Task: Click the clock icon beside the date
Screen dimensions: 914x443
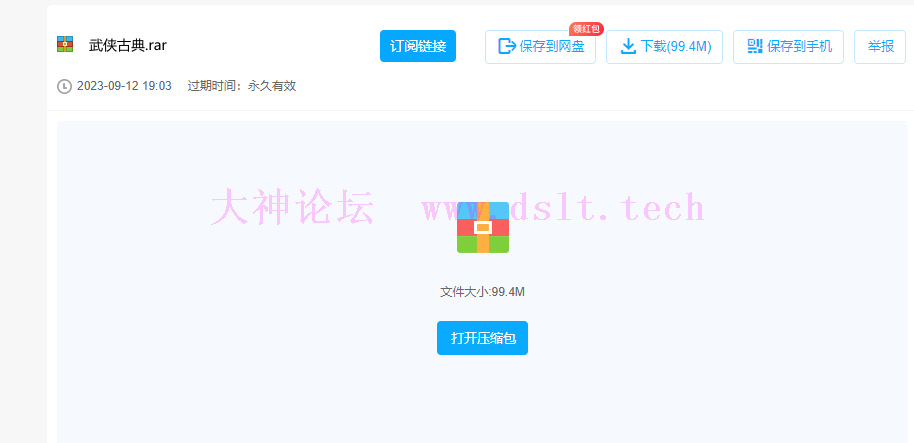Action: pyautogui.click(x=64, y=86)
